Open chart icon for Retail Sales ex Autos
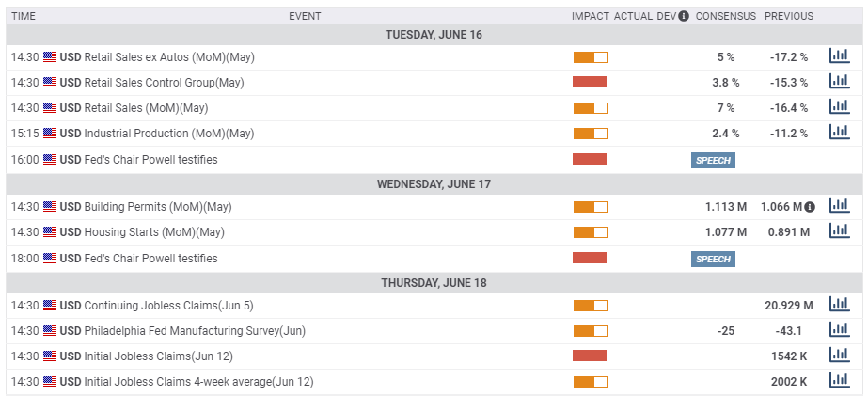Viewport: 868px width, 396px height. tap(839, 55)
